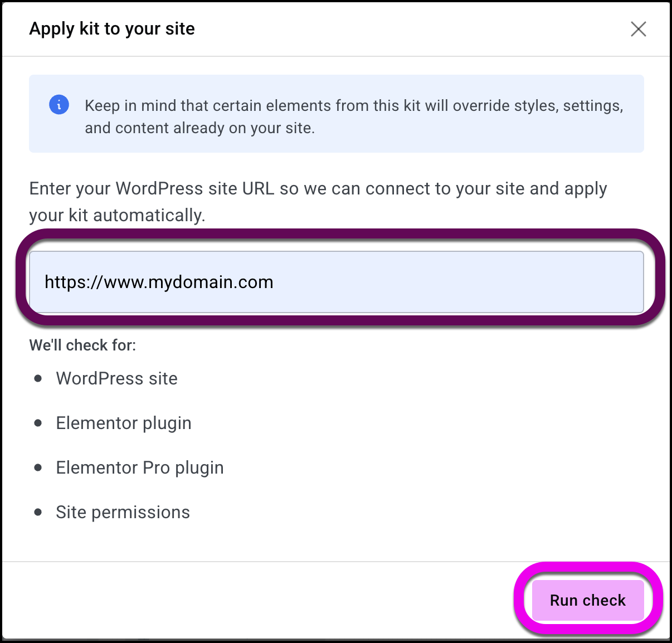The height and width of the screenshot is (643, 672).
Task: Click the bullet beside Site permissions
Action: (x=38, y=512)
